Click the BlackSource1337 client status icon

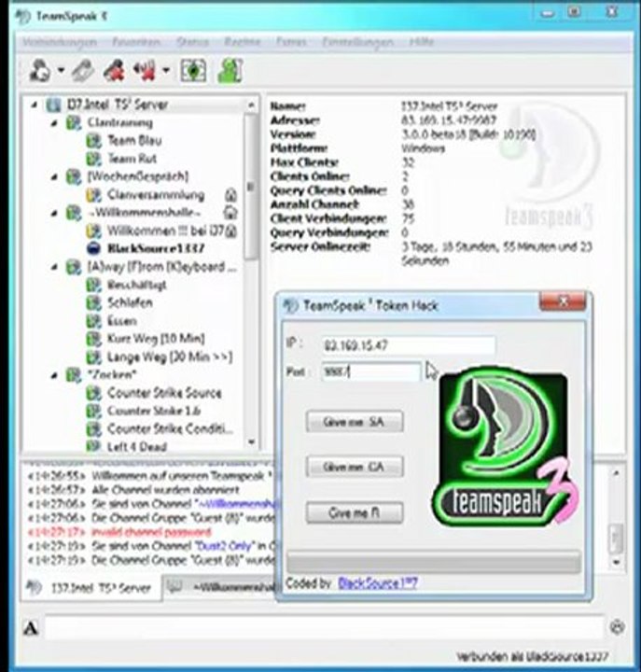93,248
